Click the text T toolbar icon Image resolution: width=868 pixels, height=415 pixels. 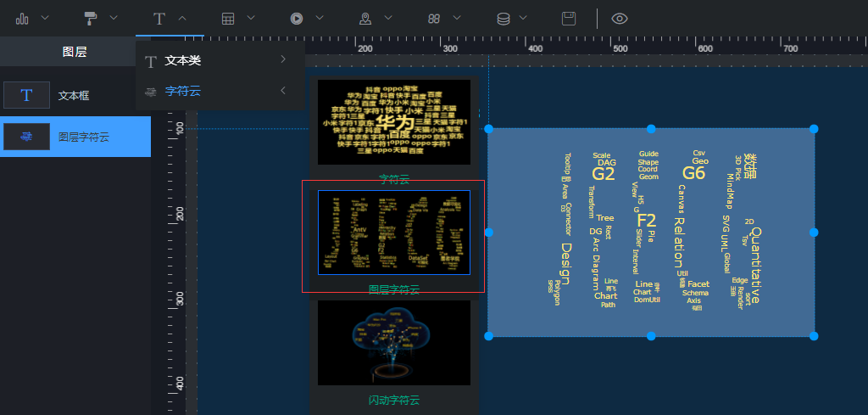click(159, 19)
